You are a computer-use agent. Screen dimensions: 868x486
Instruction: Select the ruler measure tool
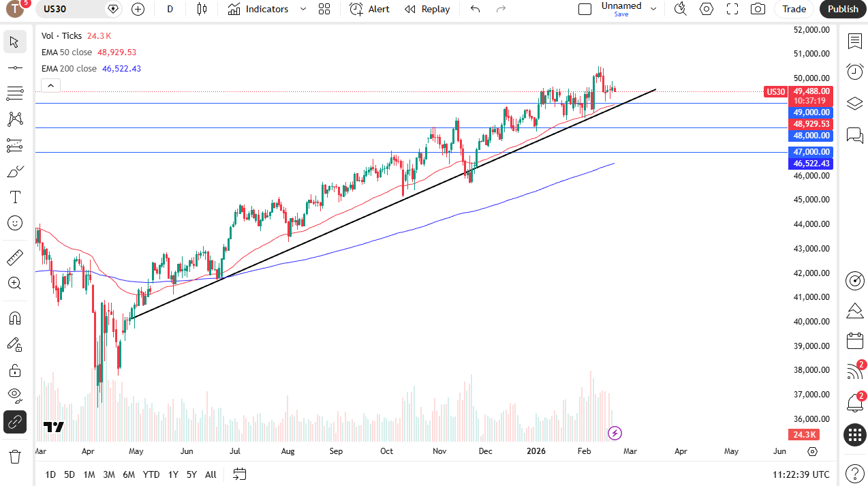point(15,257)
